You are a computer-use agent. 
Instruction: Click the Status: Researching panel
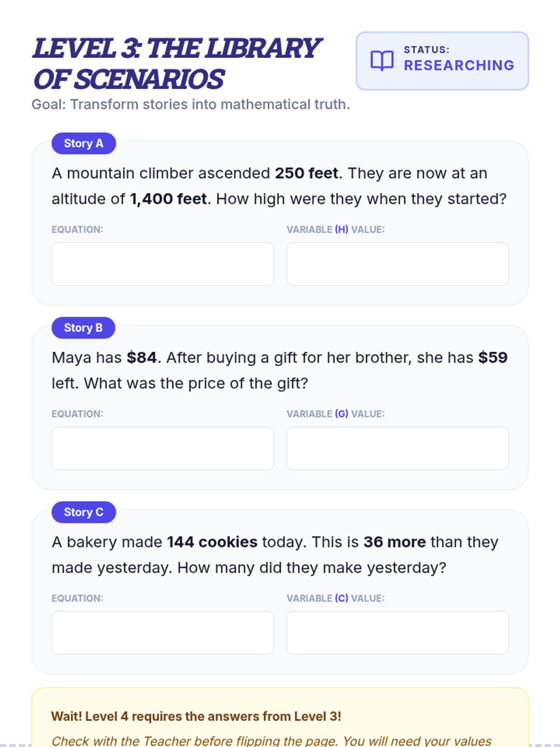pyautogui.click(x=442, y=61)
